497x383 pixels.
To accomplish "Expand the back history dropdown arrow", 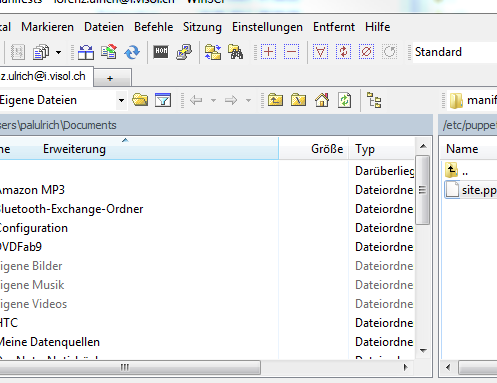I will click(x=213, y=100).
